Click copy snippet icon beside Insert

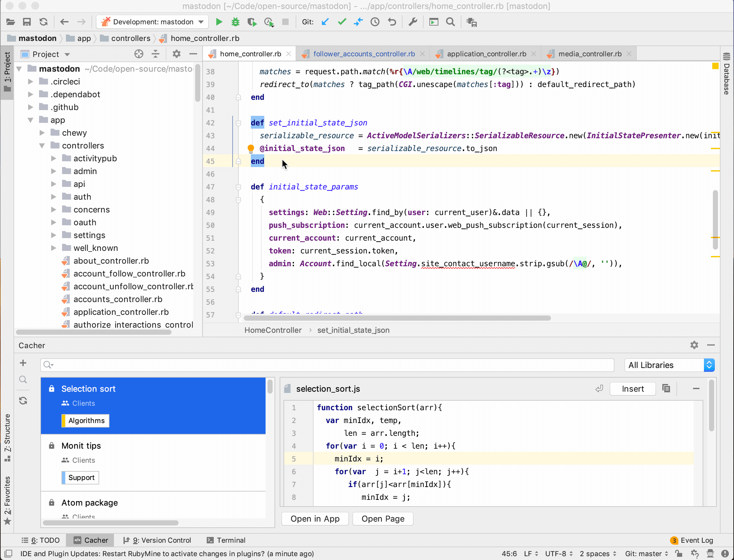click(x=666, y=388)
